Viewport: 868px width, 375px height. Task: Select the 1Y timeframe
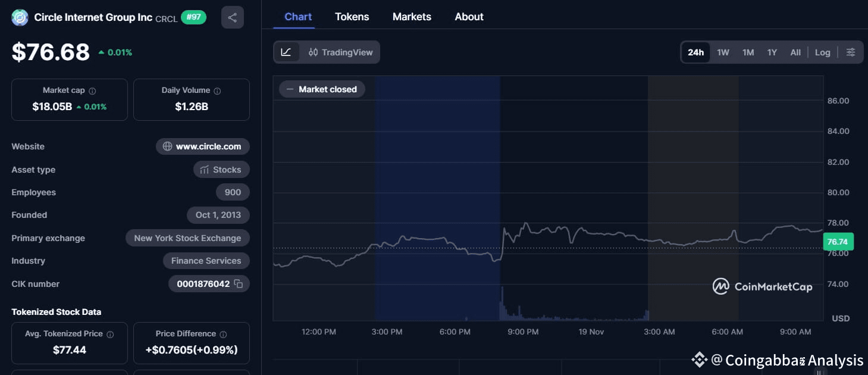[x=772, y=52]
